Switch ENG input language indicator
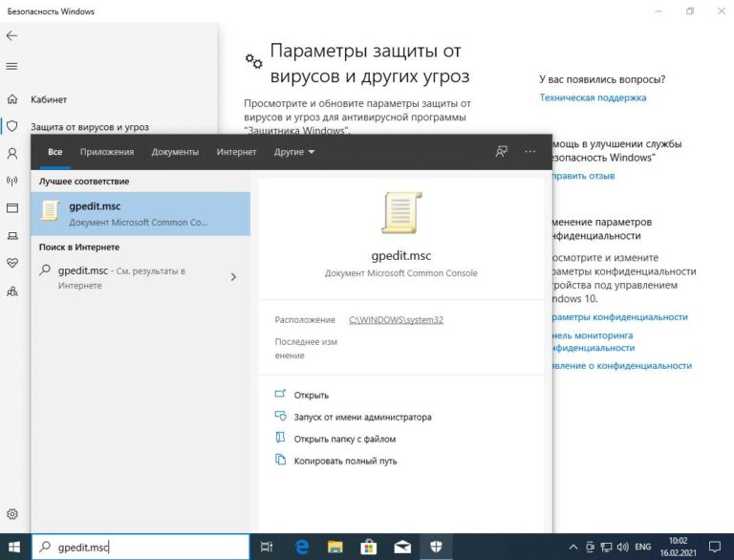 pos(642,547)
